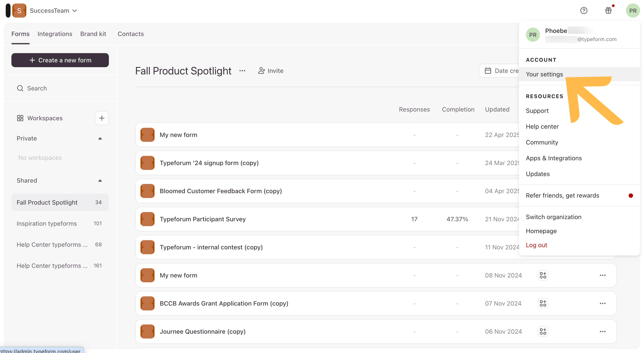Open the Date created sort dropdown
Image resolution: width=644 pixels, height=353 pixels.
tap(499, 71)
